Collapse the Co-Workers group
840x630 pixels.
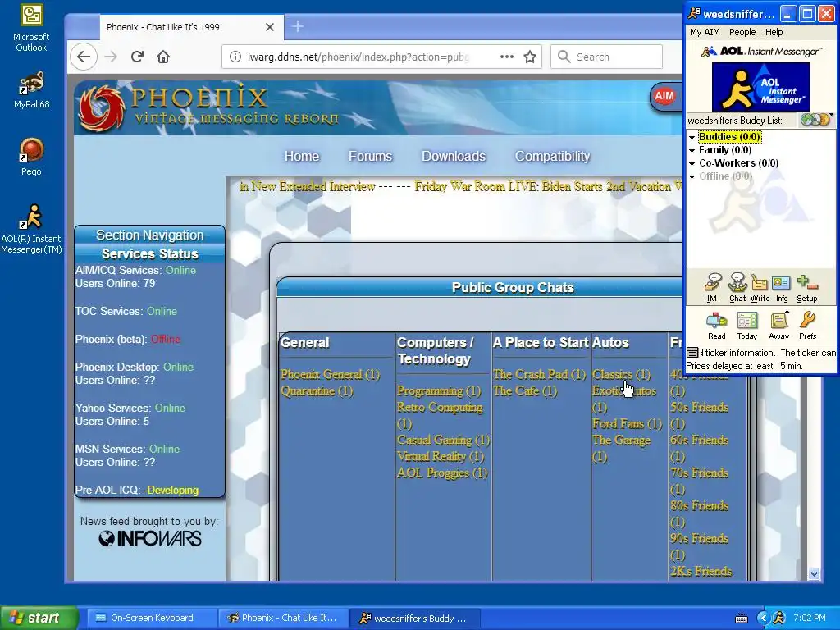[x=692, y=163]
